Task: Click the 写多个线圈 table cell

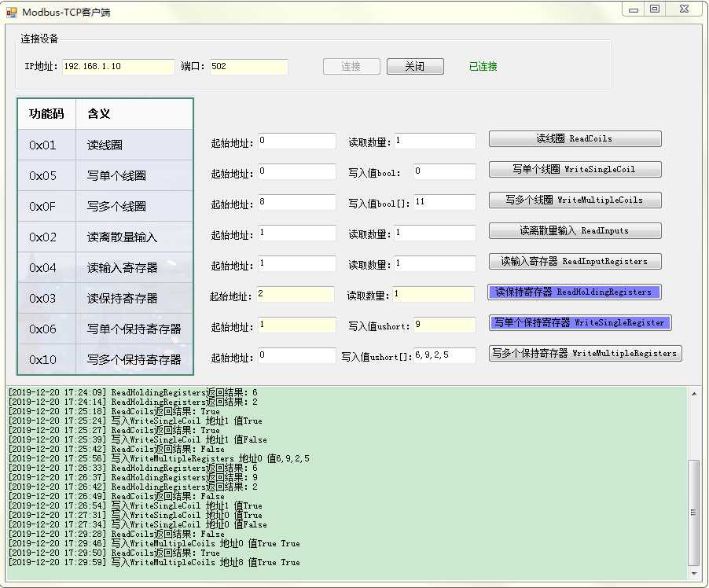Action: point(134,206)
